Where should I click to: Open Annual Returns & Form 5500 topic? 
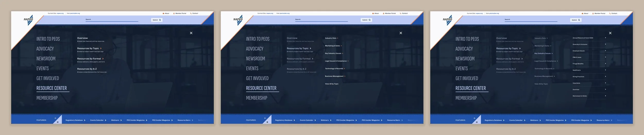point(589,38)
